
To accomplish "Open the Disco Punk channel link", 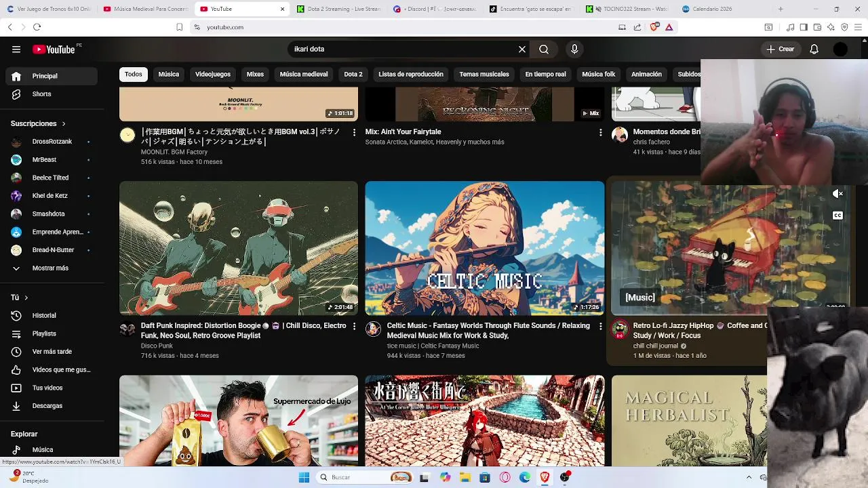I will coord(157,346).
